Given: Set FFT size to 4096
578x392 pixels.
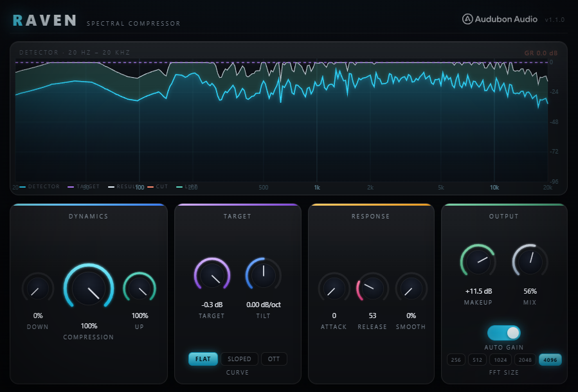Looking at the screenshot, I should (x=550, y=360).
